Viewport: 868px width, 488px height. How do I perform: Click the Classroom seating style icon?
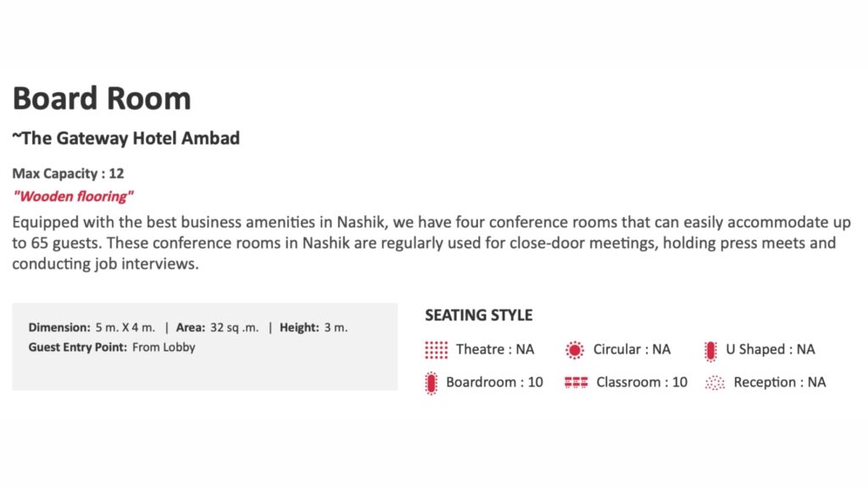(576, 383)
